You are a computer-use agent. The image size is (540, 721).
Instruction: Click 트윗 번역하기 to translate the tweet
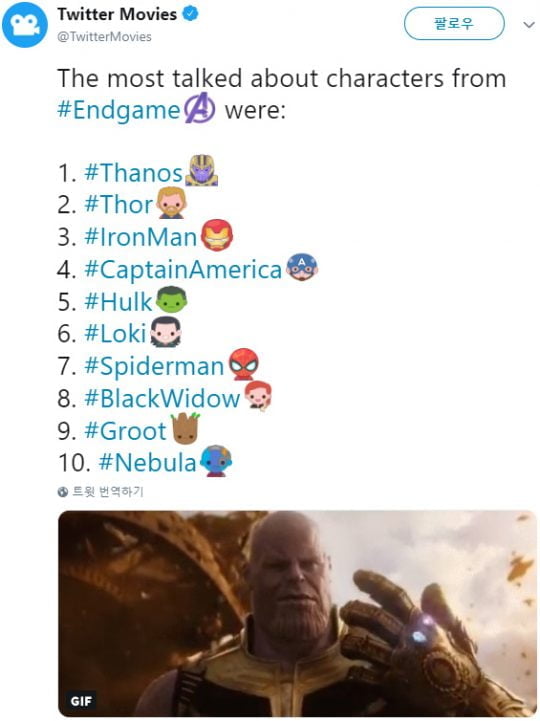click(x=108, y=492)
